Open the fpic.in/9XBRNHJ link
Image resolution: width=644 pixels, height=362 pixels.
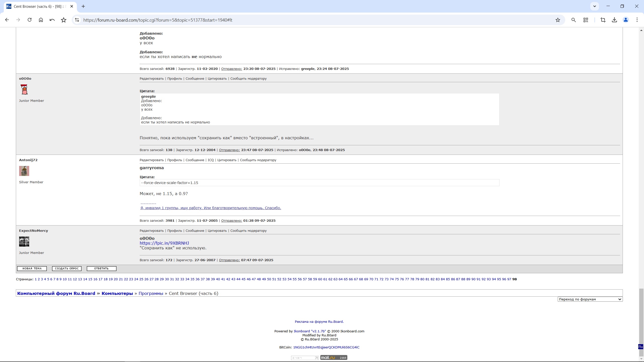tap(164, 243)
